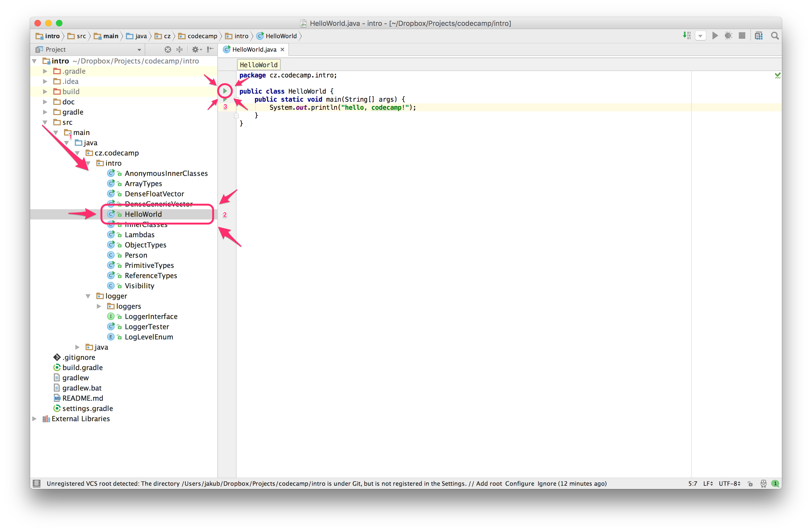
Task: Click the Stop square icon
Action: [x=742, y=36]
